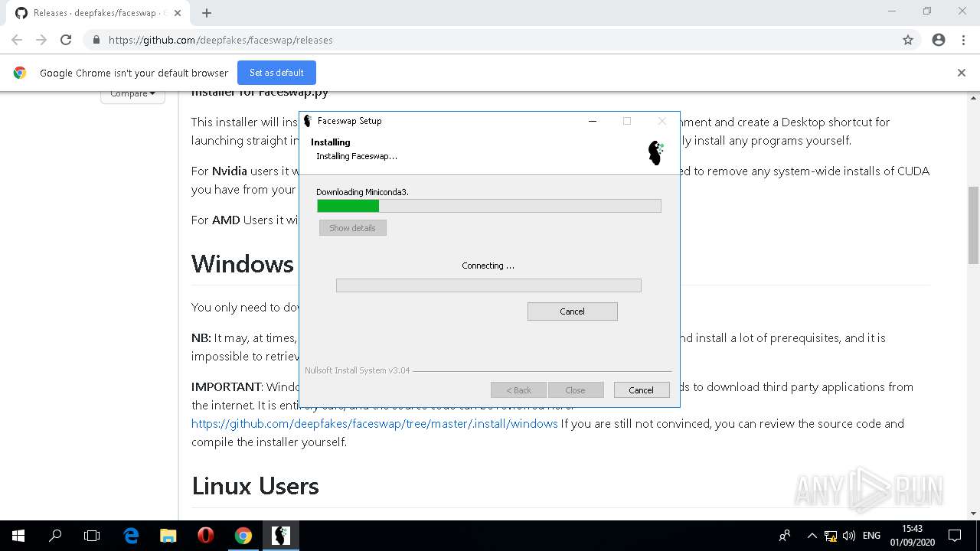This screenshot has width=980, height=551.
Task: Click the Miniconda3 download progress bar
Action: pos(488,206)
